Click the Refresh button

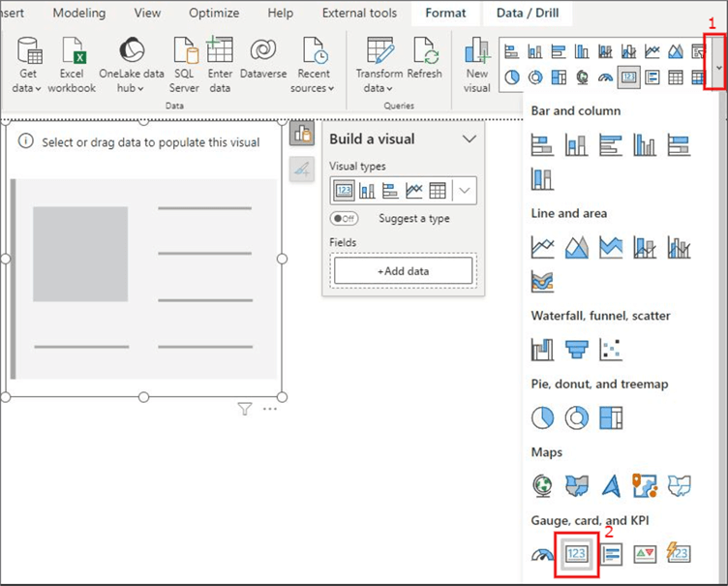424,66
